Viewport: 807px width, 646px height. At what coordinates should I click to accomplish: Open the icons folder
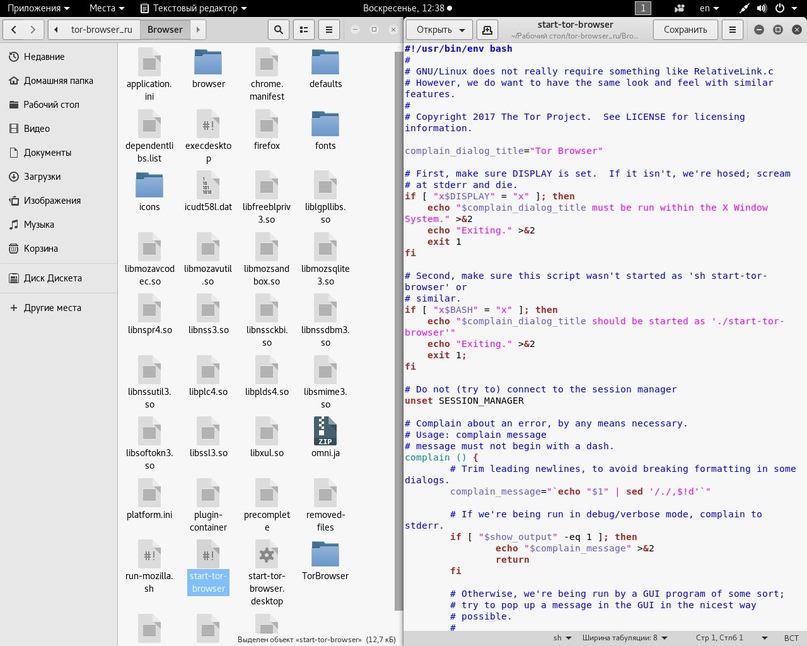pyautogui.click(x=149, y=192)
